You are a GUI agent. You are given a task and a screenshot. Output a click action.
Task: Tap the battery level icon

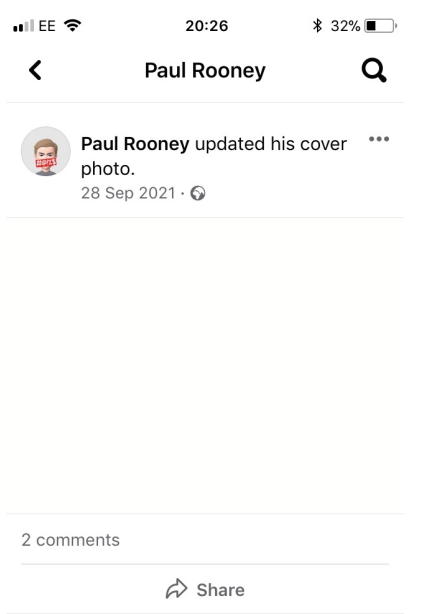(x=380, y=26)
